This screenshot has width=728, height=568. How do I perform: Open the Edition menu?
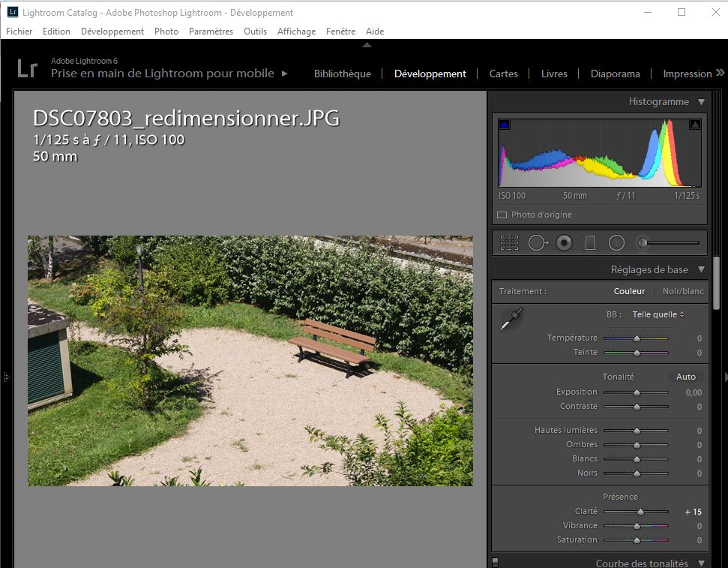56,32
